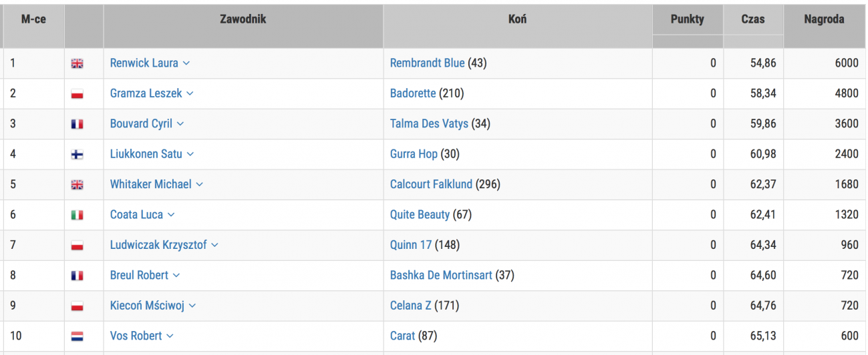Viewport: 868px width, 355px height.
Task: Sort by the Zawodnik column header
Action: [243, 19]
